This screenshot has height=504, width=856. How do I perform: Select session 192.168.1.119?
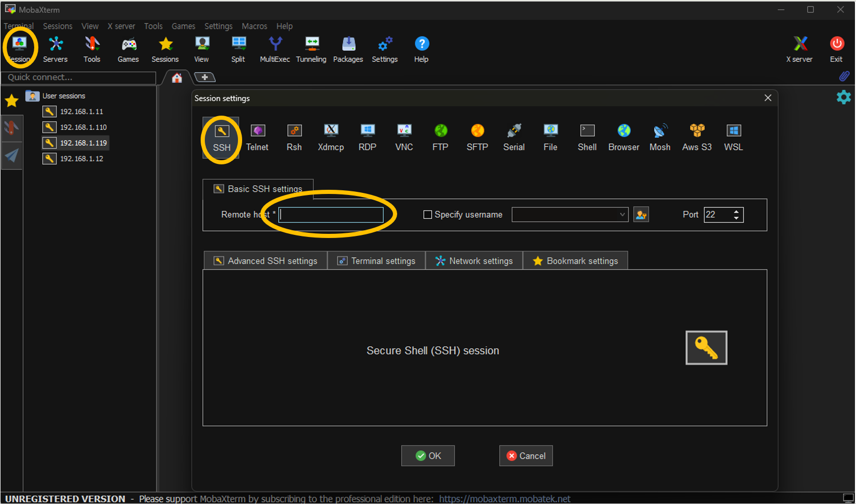point(75,143)
